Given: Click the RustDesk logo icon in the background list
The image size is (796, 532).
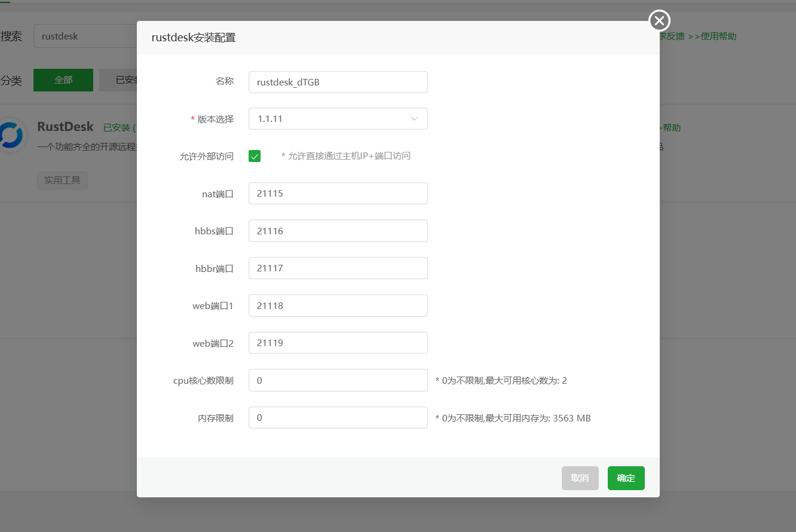Looking at the screenshot, I should tap(11, 136).
